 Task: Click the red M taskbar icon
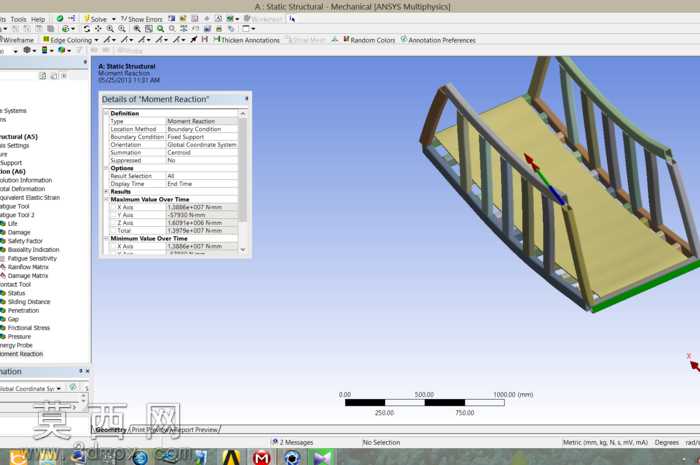(x=261, y=457)
